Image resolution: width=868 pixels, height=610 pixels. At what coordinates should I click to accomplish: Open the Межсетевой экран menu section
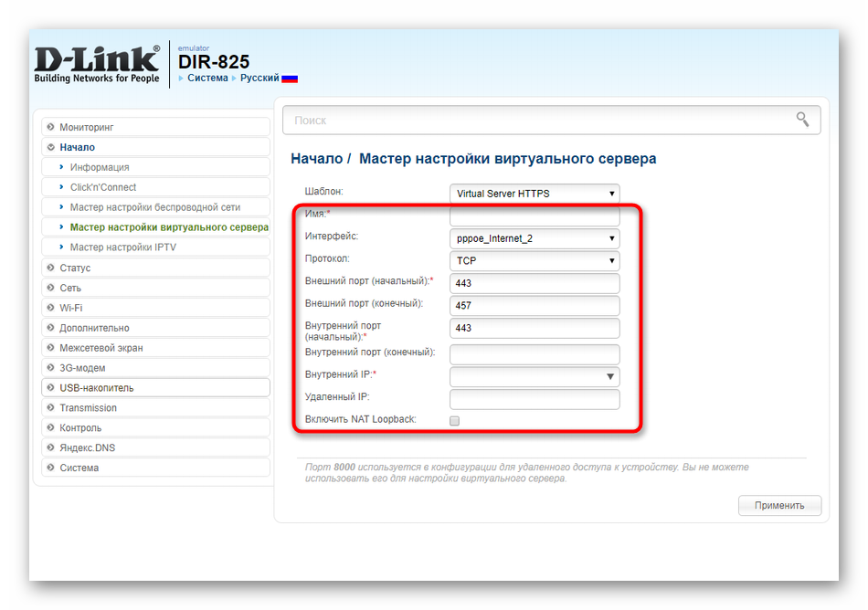point(101,348)
